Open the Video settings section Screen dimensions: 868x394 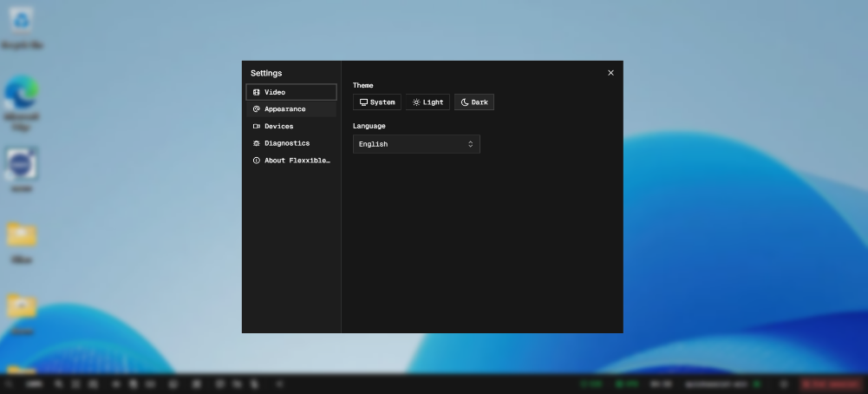[291, 92]
